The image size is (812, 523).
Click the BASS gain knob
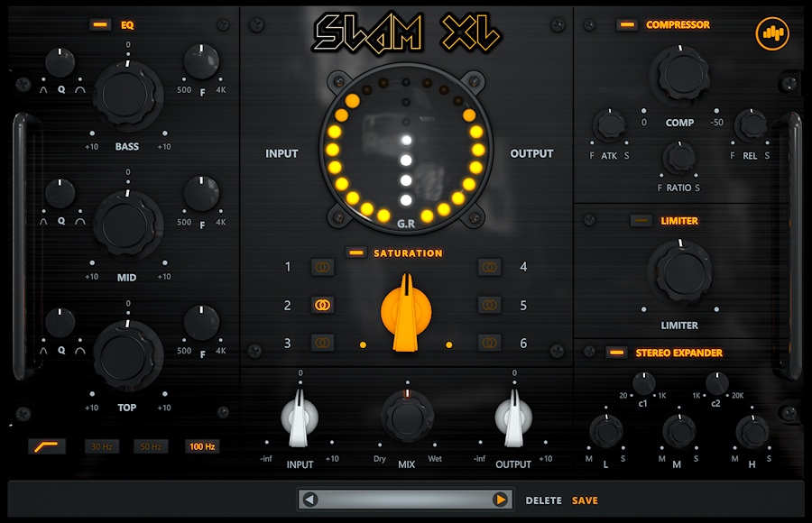[126, 95]
